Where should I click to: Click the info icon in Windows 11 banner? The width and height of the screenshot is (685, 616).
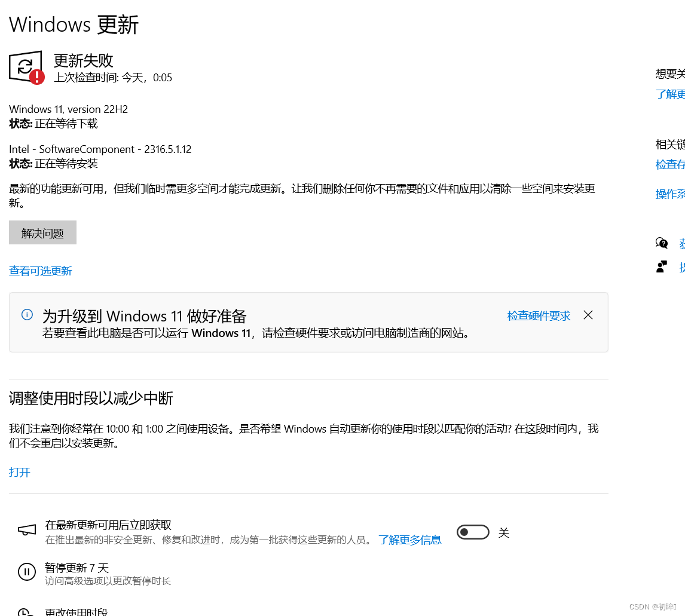[x=27, y=315]
